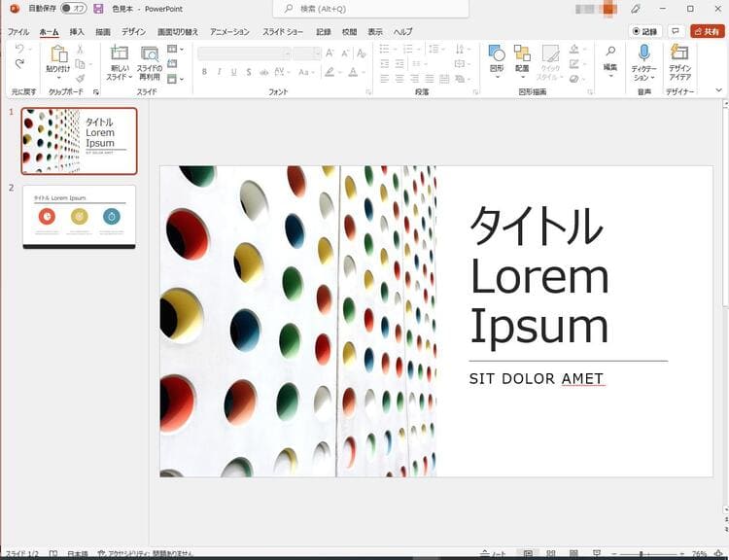The width and height of the screenshot is (729, 560).
Task: Open the slide Layout dropdown
Action: click(175, 49)
